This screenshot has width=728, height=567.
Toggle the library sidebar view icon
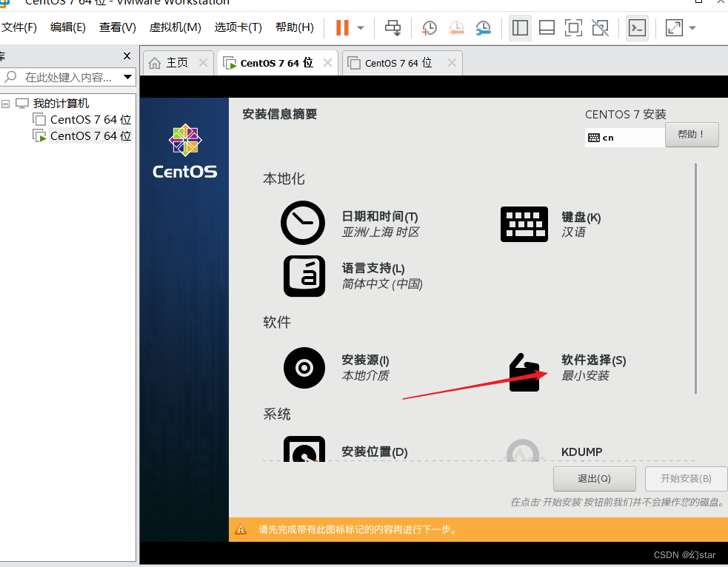(x=520, y=28)
